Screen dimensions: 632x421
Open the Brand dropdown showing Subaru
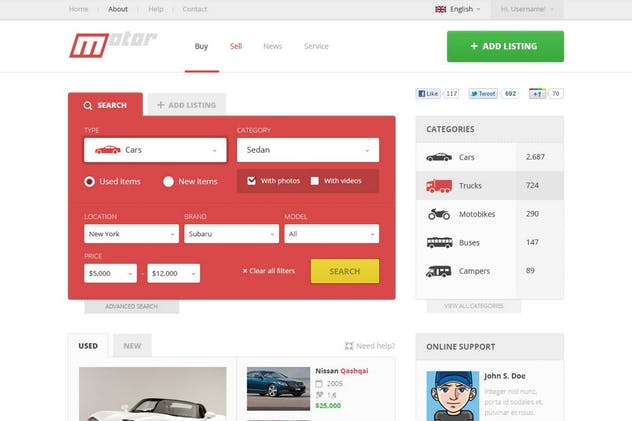(x=231, y=234)
